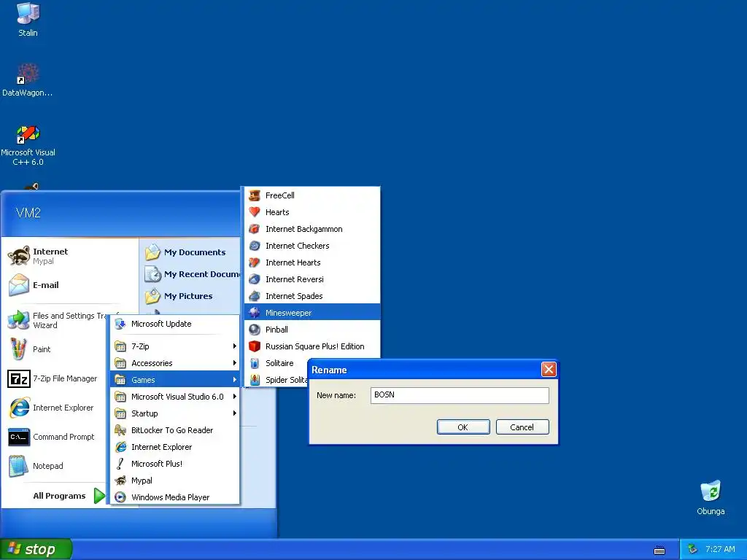
Task: Open Internet Hearts game
Action: 312,262
